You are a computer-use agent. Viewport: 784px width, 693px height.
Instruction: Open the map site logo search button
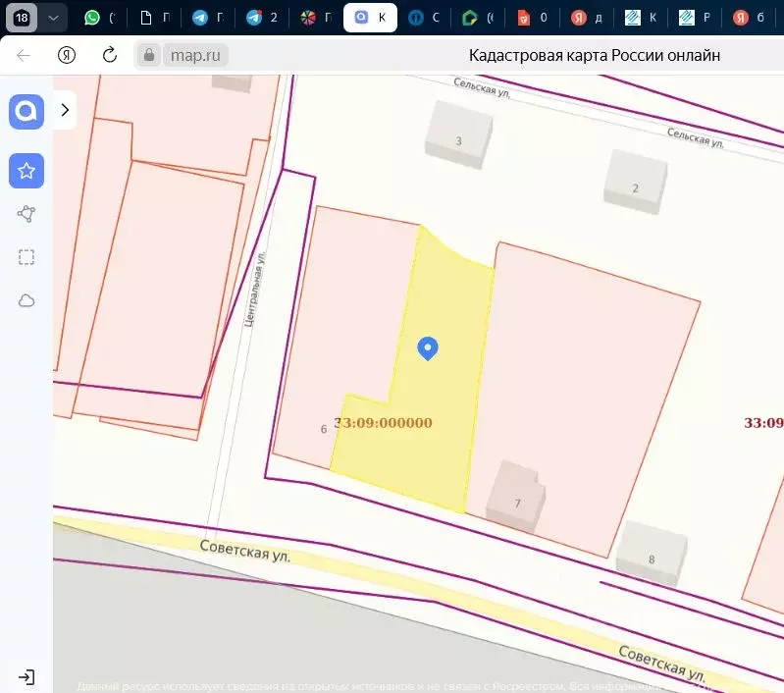coord(26,112)
